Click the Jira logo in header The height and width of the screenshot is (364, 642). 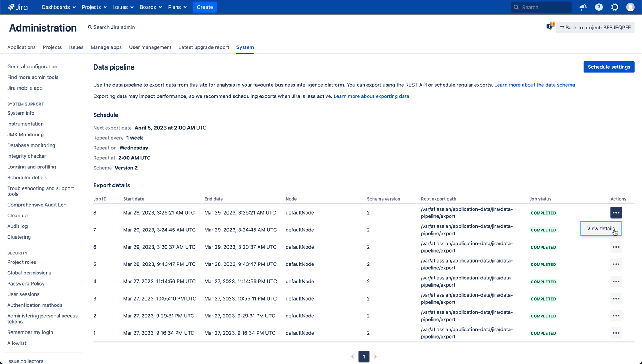click(x=18, y=7)
